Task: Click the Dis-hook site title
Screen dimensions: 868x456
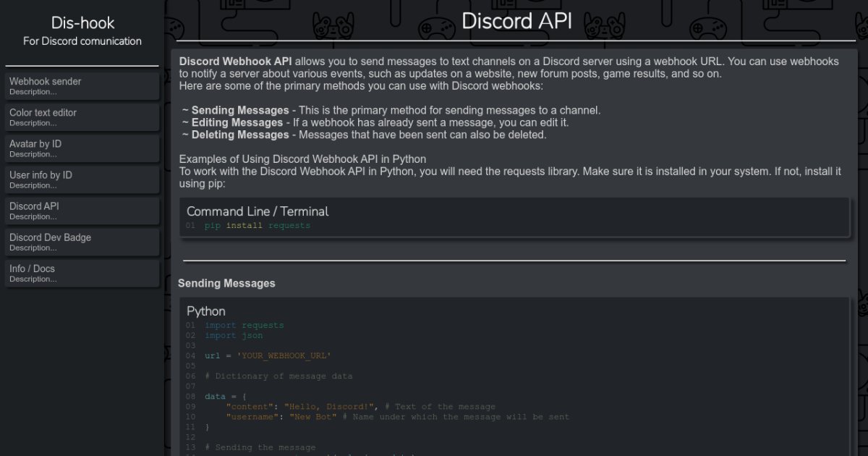Action: 82,23
